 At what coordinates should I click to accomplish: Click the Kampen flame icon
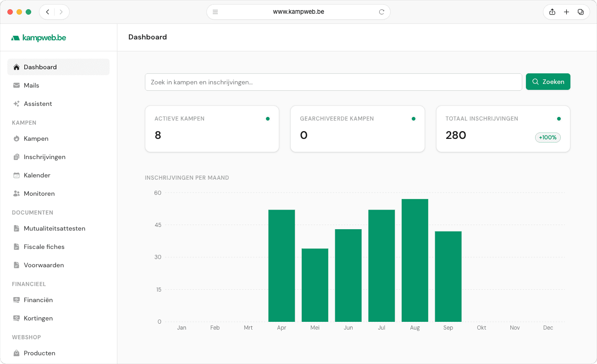click(x=17, y=138)
